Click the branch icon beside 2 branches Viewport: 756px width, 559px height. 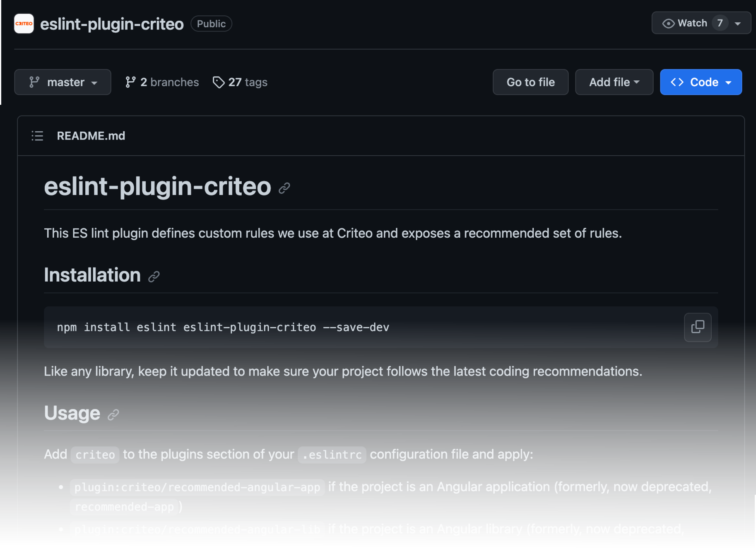tap(130, 82)
